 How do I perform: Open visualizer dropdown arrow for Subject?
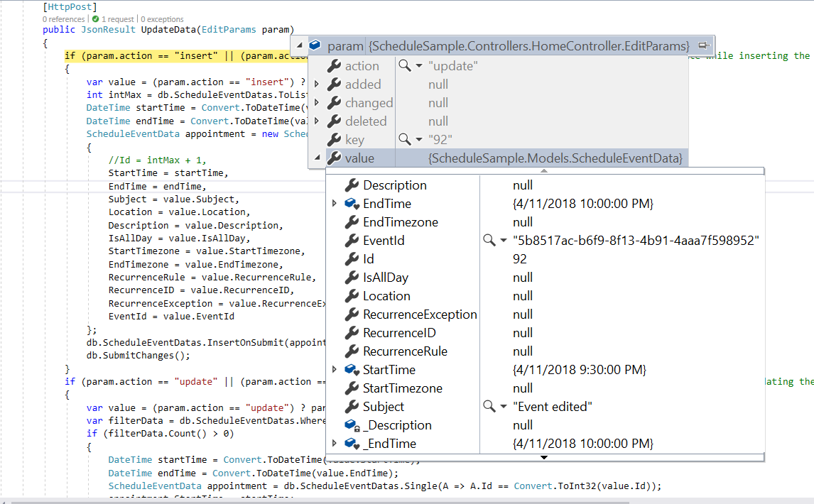click(503, 407)
